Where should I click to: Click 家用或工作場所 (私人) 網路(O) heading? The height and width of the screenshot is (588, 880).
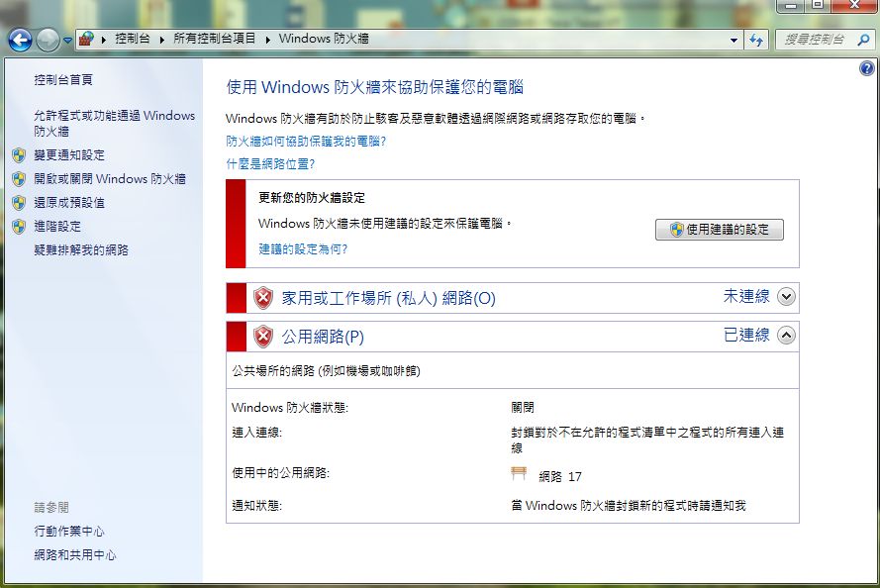(388, 298)
